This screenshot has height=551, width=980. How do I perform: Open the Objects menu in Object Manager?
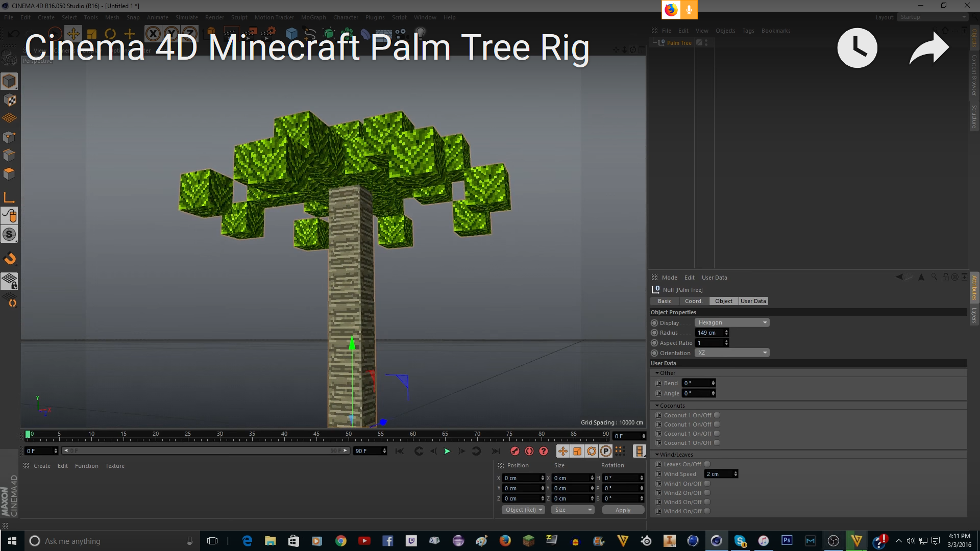click(x=725, y=31)
